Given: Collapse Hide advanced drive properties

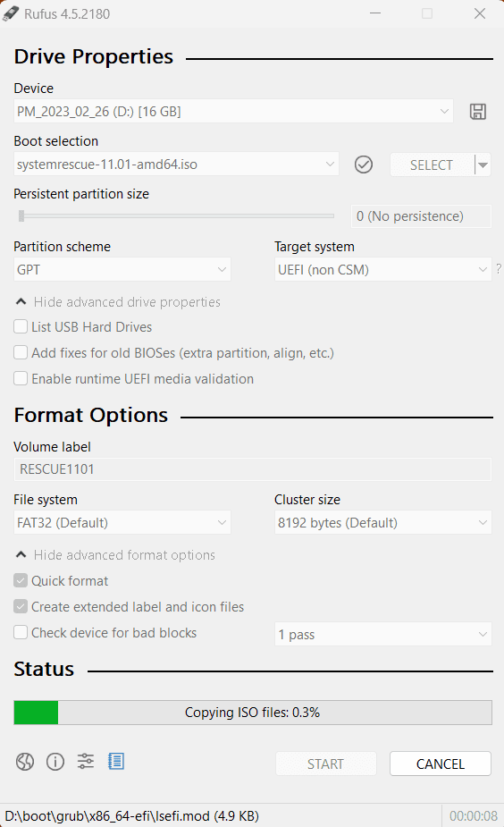Looking at the screenshot, I should pyautogui.click(x=117, y=301).
